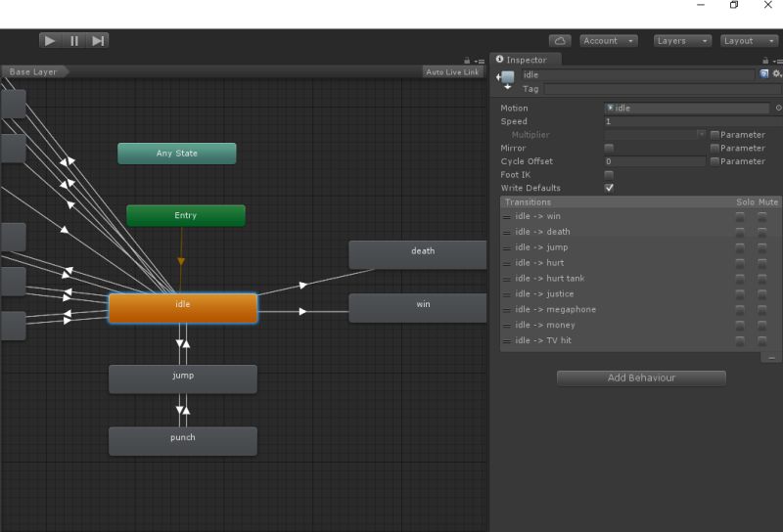Viewport: 783px width, 532px height.
Task: Select the idle -> hurt transition
Action: [x=641, y=262]
